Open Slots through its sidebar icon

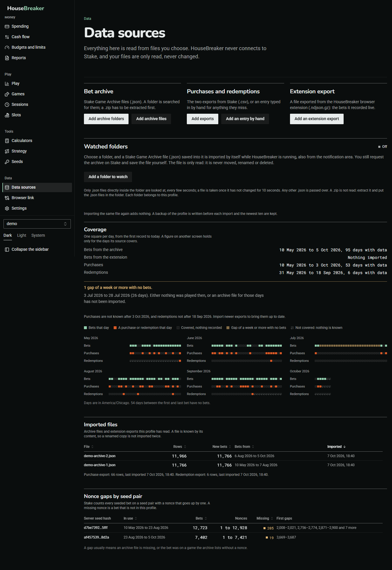point(7,115)
